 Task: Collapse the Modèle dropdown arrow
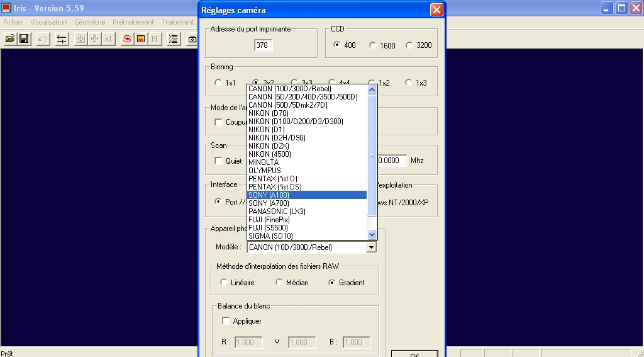371,247
